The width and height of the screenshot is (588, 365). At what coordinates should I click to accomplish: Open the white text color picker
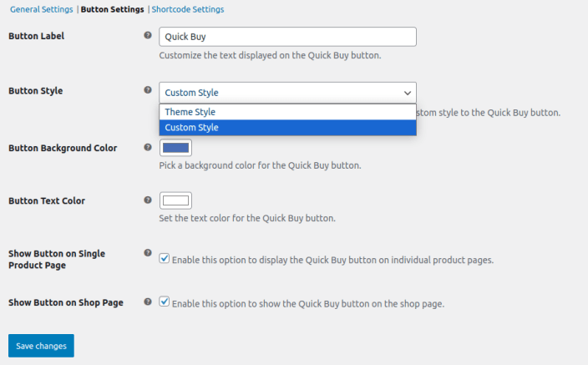point(175,200)
